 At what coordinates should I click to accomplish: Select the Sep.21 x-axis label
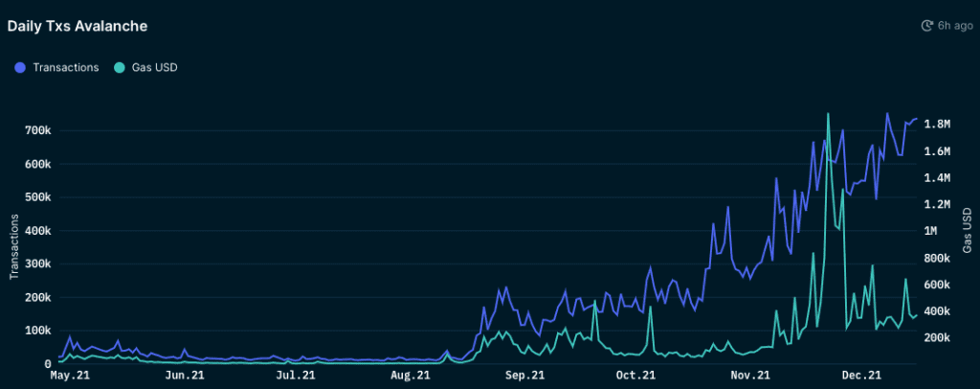pyautogui.click(x=523, y=376)
